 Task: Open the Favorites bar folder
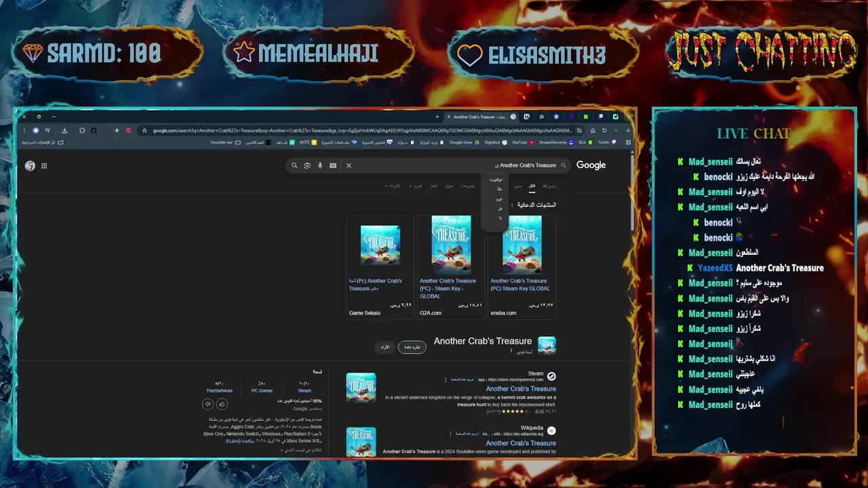pos(225,142)
